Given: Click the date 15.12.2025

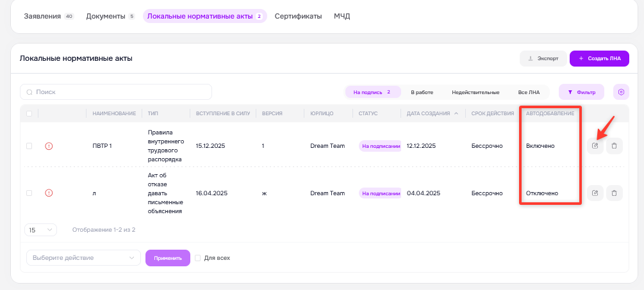Looking at the screenshot, I should point(210,146).
